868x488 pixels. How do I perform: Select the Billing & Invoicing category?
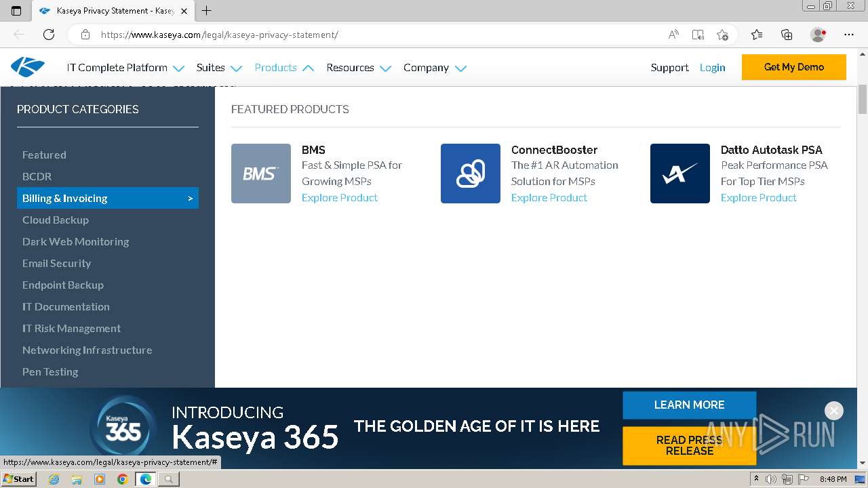[x=108, y=198]
